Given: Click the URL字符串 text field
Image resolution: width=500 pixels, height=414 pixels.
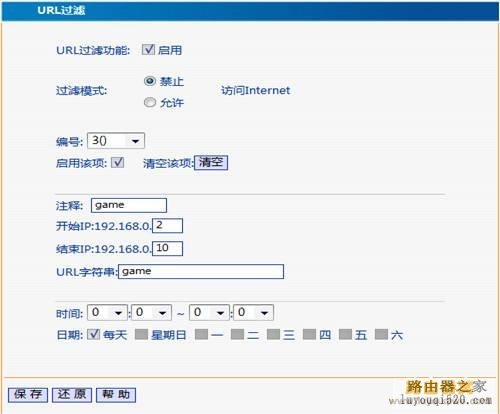Looking at the screenshot, I should pos(201,271).
